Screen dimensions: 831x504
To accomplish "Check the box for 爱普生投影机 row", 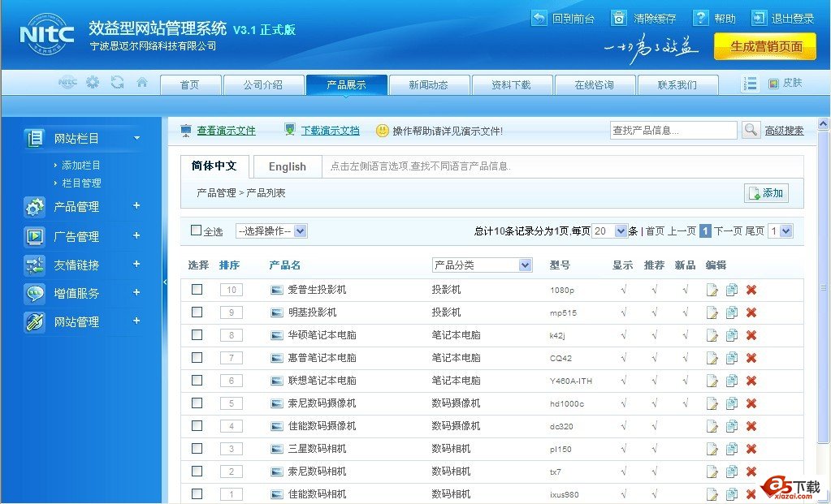I will 197,290.
